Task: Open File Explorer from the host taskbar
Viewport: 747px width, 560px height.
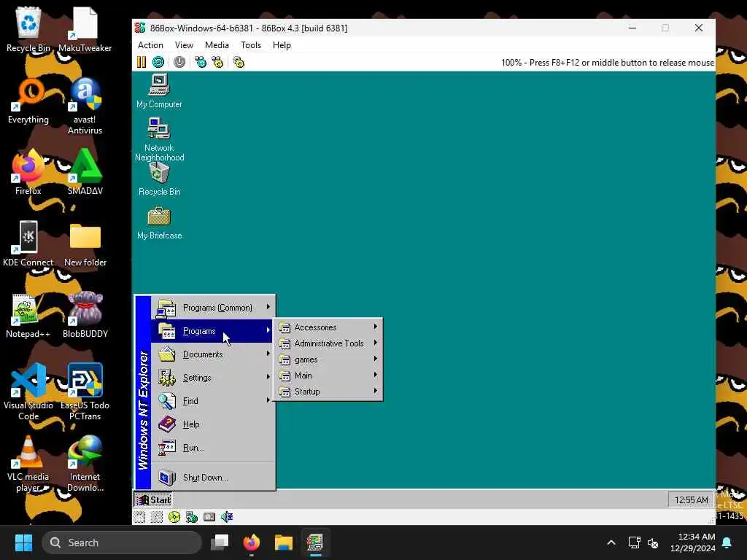Action: point(284,542)
